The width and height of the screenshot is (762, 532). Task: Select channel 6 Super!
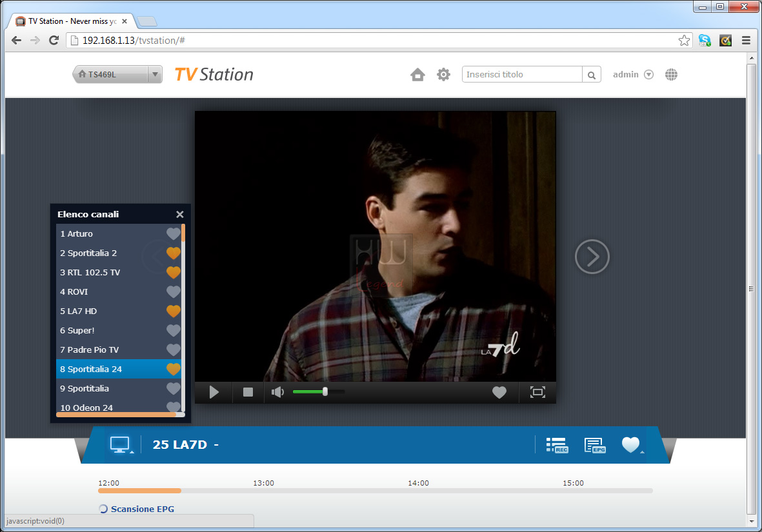(119, 330)
